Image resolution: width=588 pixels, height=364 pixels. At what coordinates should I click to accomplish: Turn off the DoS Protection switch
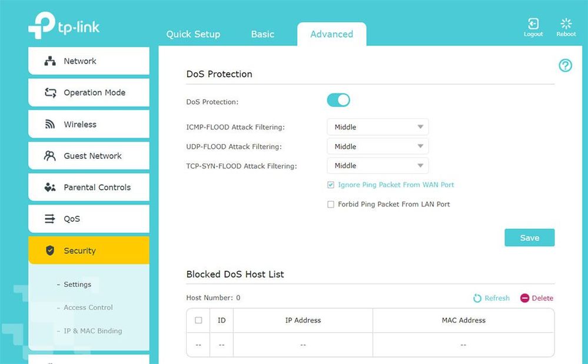click(x=338, y=101)
